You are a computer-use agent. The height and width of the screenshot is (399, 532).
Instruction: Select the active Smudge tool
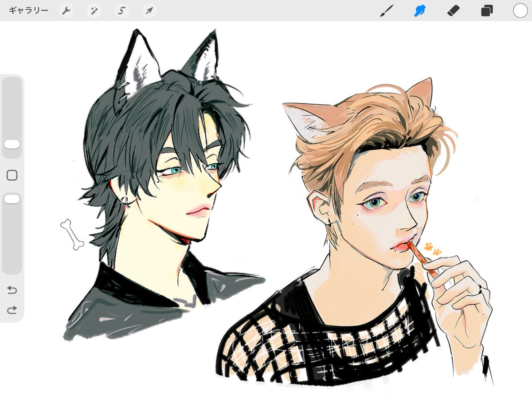420,10
